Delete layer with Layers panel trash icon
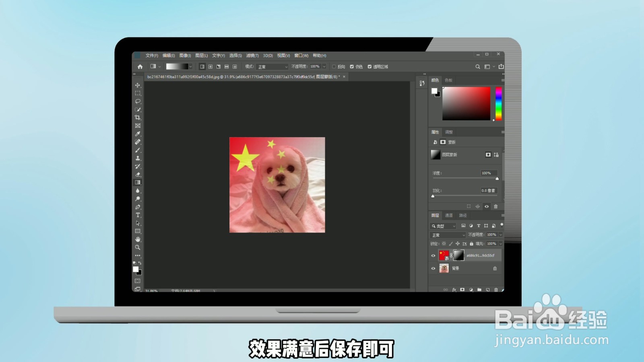644x362 pixels. click(496, 290)
